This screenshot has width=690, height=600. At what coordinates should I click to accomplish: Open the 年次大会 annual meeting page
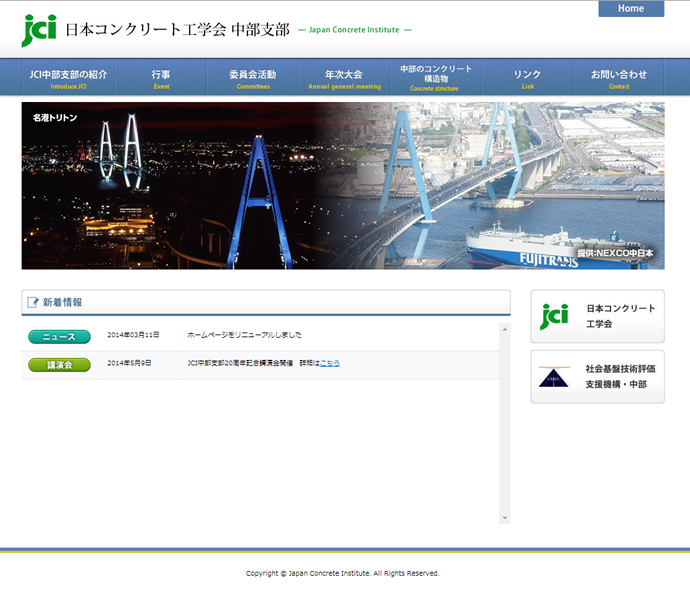click(x=344, y=78)
